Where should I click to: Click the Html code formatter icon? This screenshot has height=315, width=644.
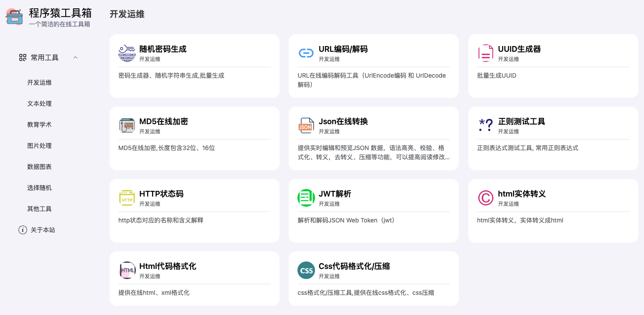click(x=127, y=270)
